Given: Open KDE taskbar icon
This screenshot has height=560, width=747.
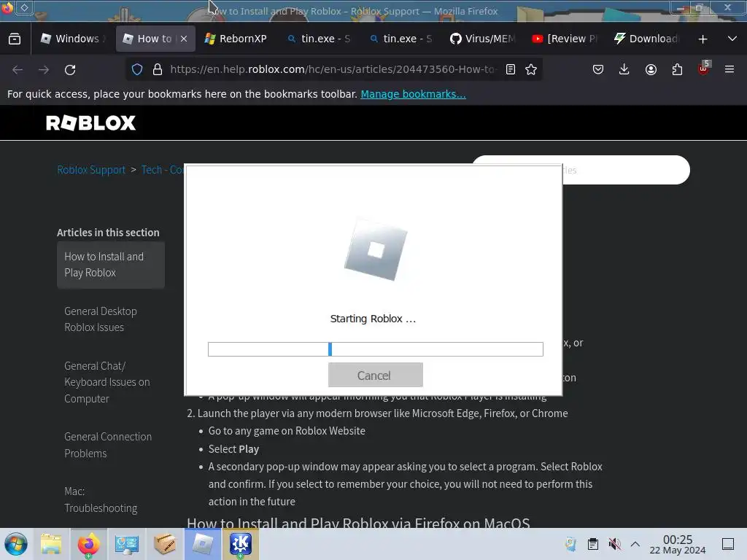Looking at the screenshot, I should click(240, 544).
